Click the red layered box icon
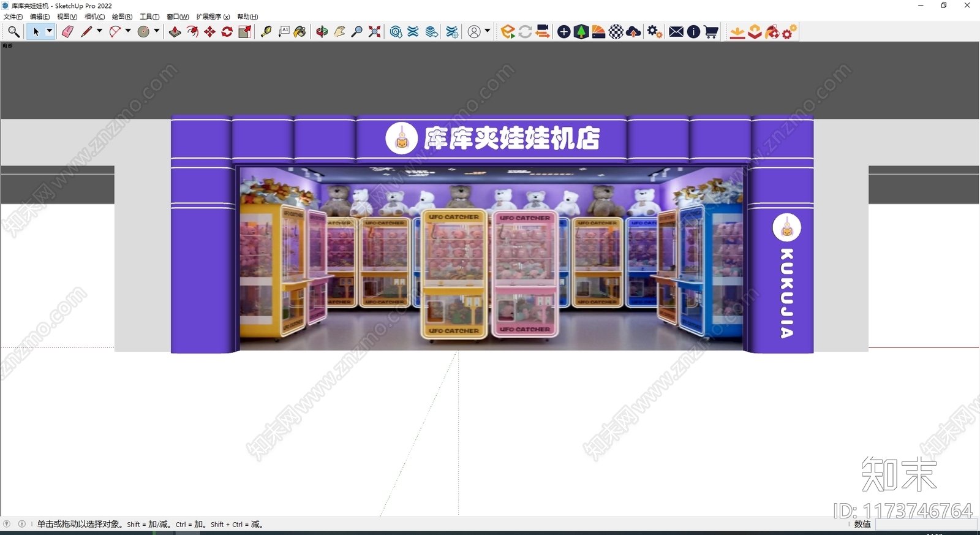The width and height of the screenshot is (980, 535). point(755,32)
